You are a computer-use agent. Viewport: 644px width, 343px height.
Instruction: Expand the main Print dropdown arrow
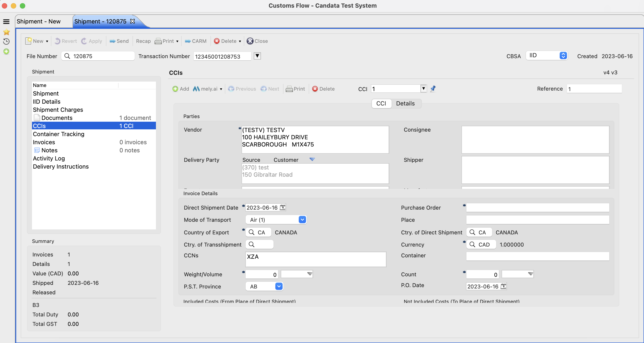coord(177,41)
